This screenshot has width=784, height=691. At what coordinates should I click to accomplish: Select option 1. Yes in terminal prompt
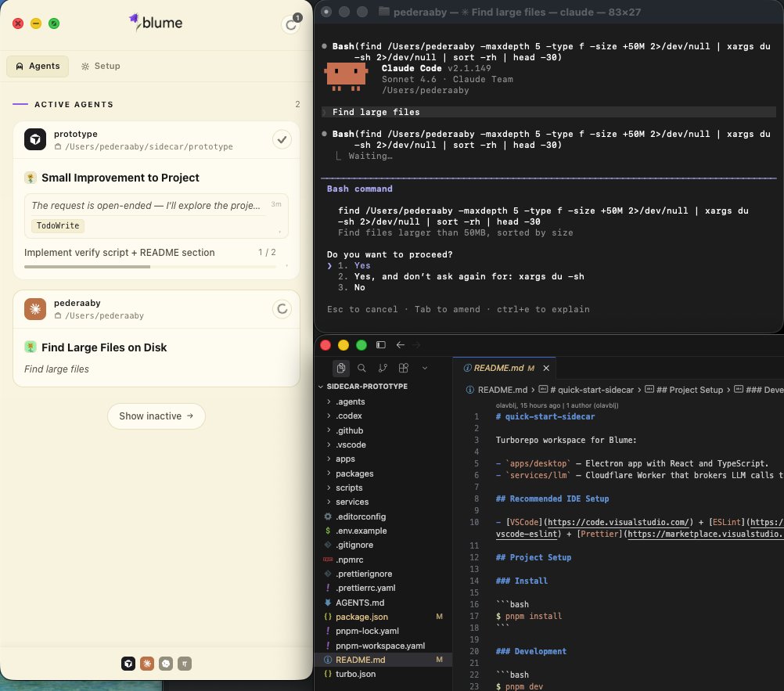[354, 265]
